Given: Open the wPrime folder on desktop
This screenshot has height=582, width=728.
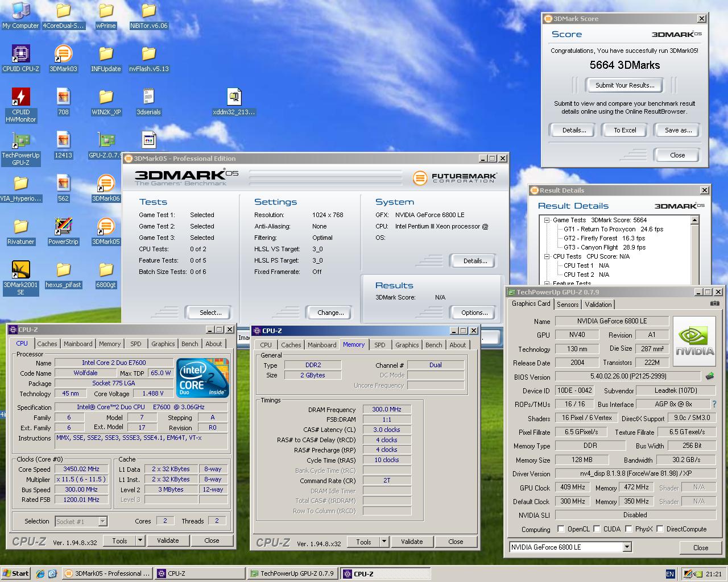Looking at the screenshot, I should coord(106,15).
